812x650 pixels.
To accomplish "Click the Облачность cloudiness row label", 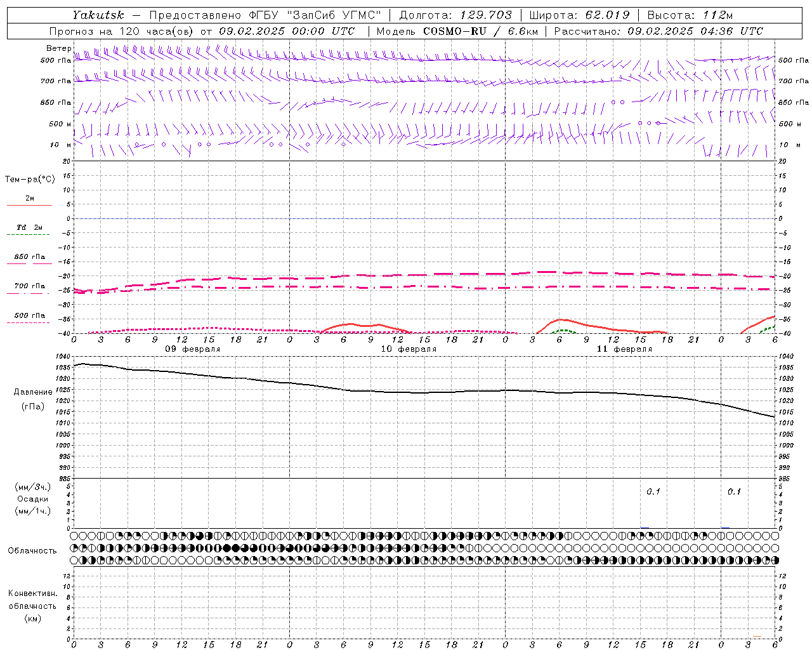I will click(32, 551).
